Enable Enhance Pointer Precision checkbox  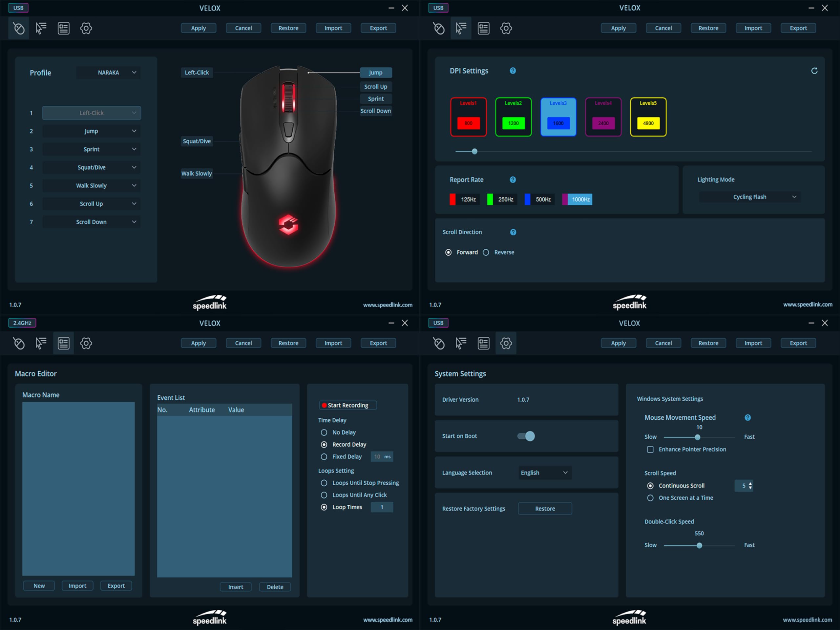click(x=650, y=450)
